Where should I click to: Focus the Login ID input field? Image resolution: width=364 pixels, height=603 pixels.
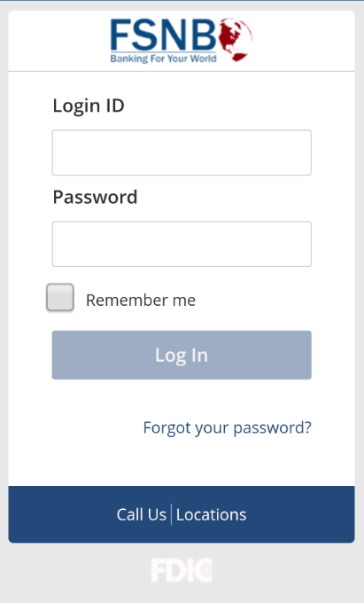(x=182, y=153)
